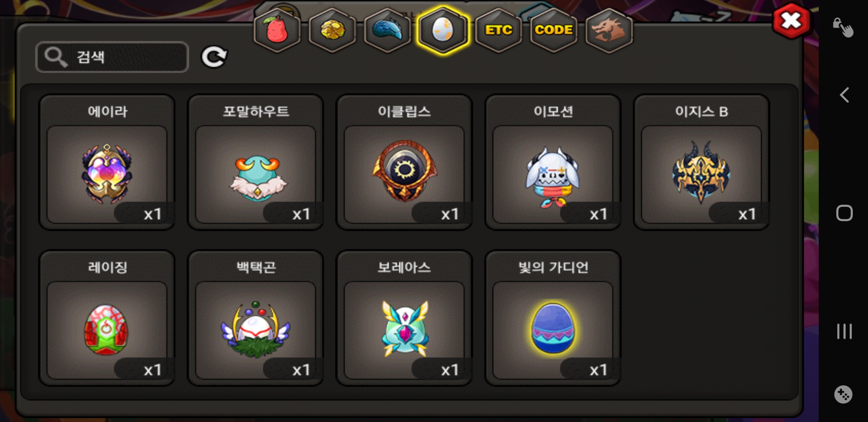Switch to the gold nugget category tab
The width and height of the screenshot is (868, 422).
(332, 30)
